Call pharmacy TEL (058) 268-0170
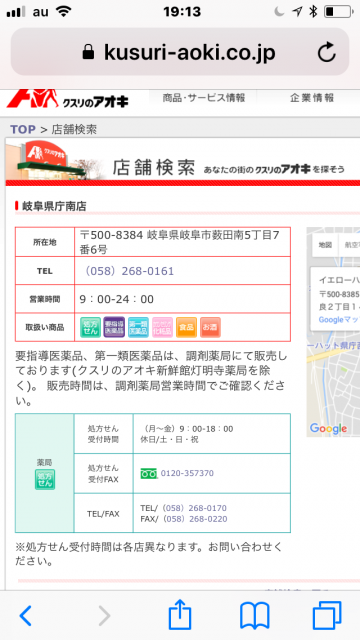The image size is (360, 640). point(194,508)
